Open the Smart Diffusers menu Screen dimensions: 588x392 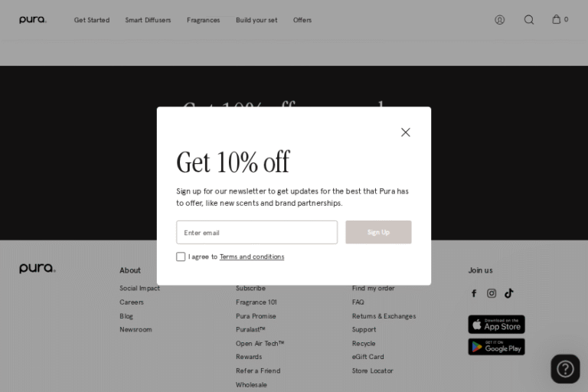[x=148, y=20]
